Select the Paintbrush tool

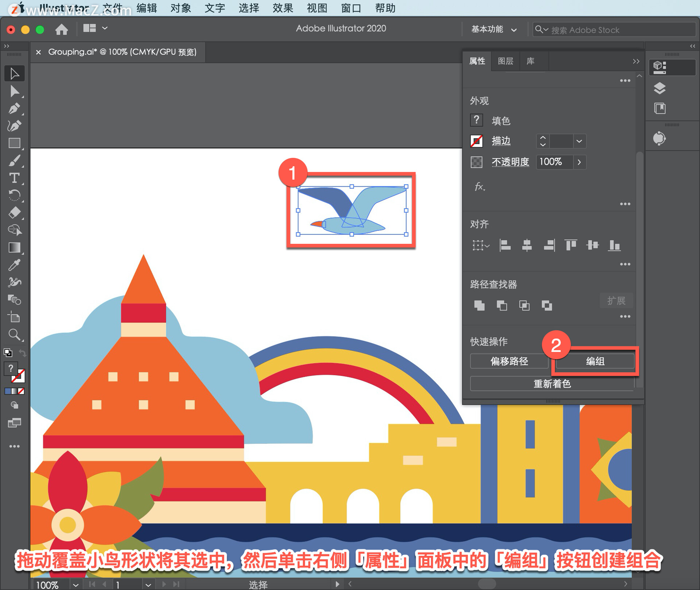pos(15,160)
